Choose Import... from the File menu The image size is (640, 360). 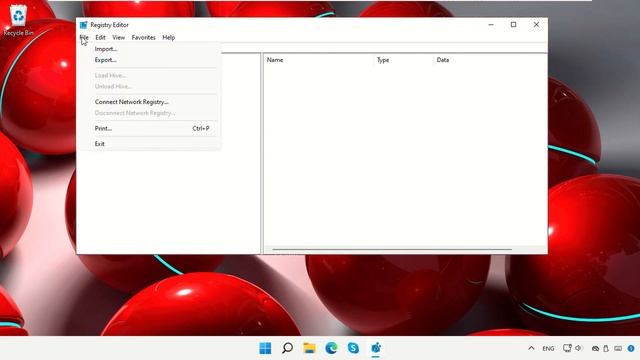[150, 49]
